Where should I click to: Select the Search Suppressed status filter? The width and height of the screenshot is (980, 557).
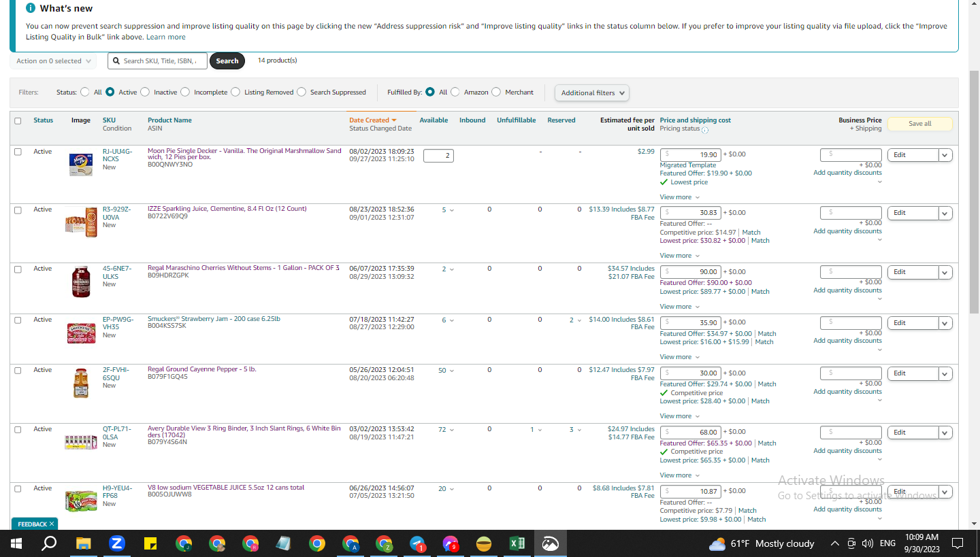[301, 92]
